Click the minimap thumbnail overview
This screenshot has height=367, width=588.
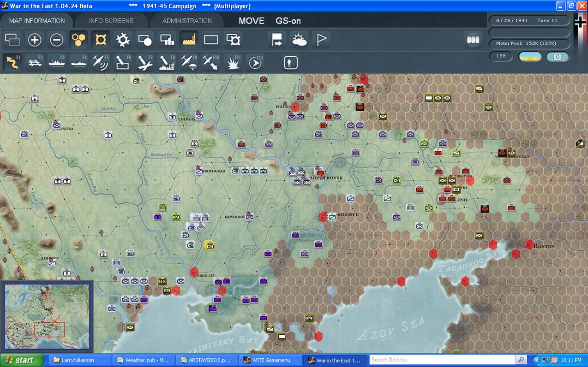click(47, 317)
